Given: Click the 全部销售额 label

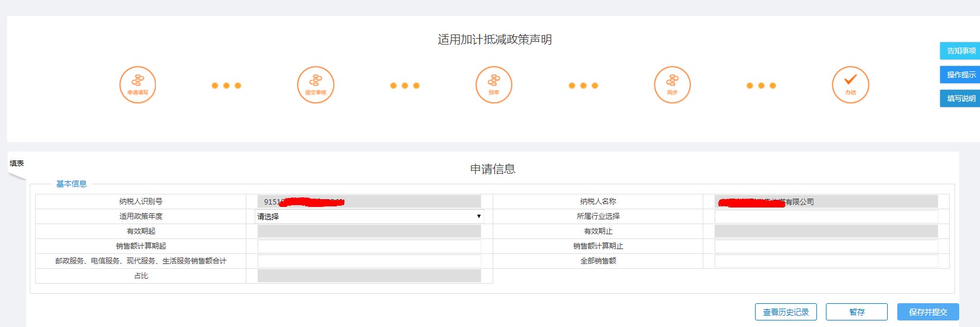Looking at the screenshot, I should pos(598,261).
